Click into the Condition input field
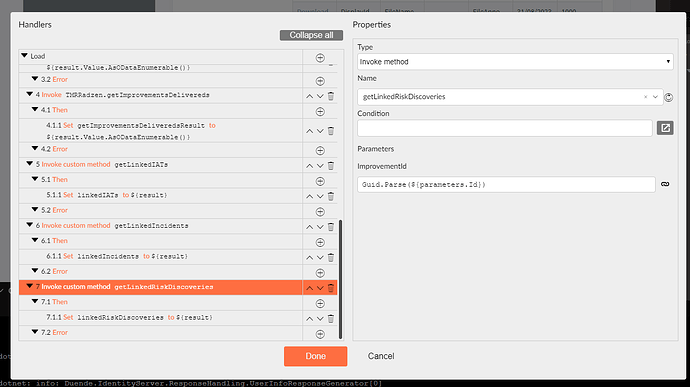This screenshot has height=387, width=690. click(505, 128)
